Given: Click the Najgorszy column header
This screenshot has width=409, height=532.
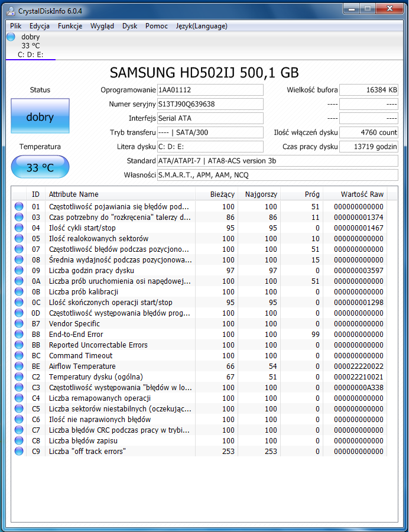Looking at the screenshot, I should 259,194.
